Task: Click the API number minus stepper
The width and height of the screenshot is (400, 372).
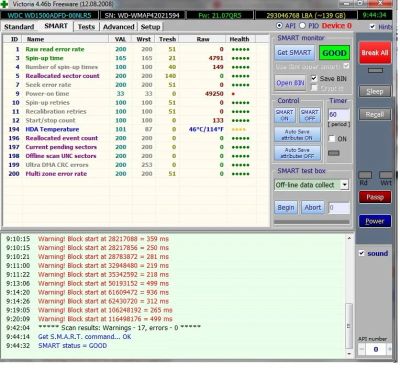Action: [x=362, y=349]
